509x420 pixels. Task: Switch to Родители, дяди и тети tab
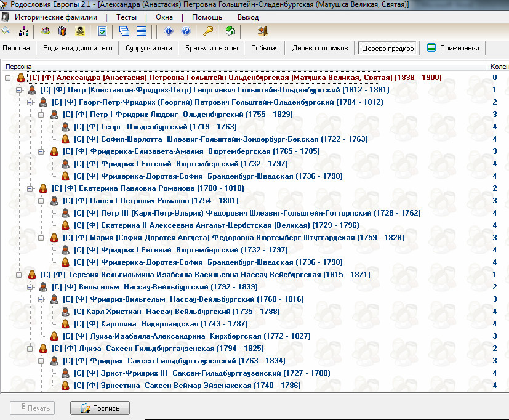click(78, 48)
